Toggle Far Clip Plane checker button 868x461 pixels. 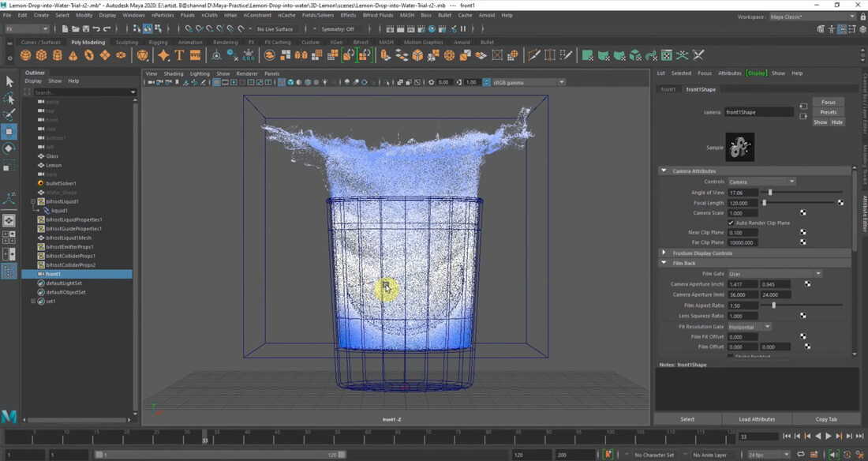pyautogui.click(x=803, y=242)
